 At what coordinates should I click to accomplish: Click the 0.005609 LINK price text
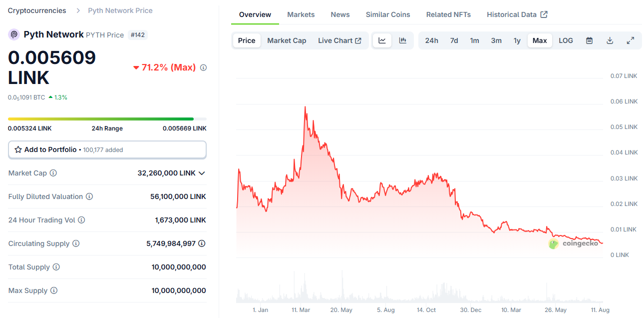(52, 67)
